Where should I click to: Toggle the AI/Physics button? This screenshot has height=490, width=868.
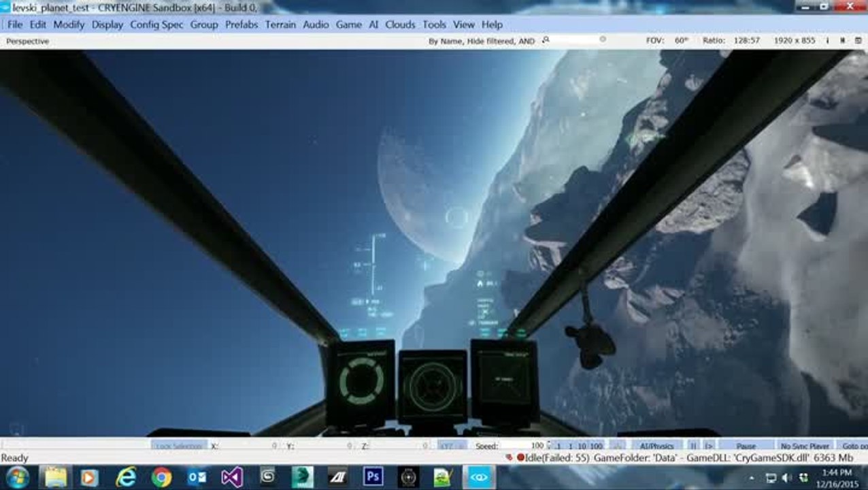[x=656, y=446]
